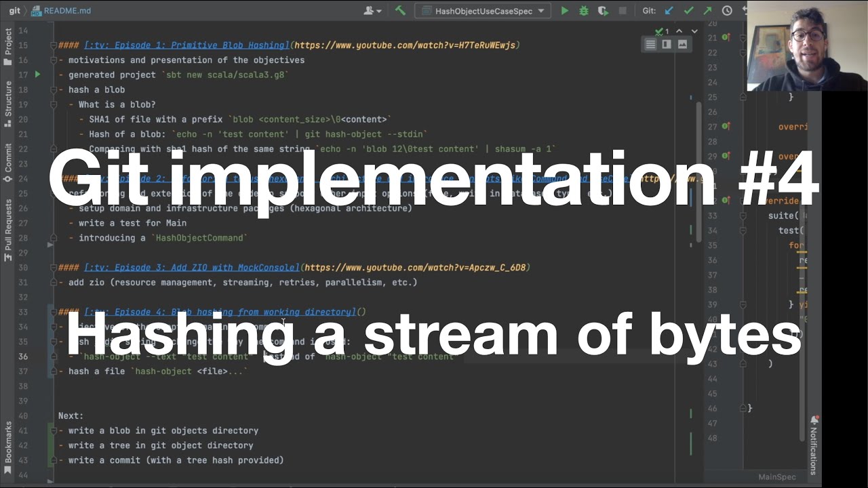868x488 pixels.
Task: Open the Episode 1 YouTube URL
Action: point(405,45)
